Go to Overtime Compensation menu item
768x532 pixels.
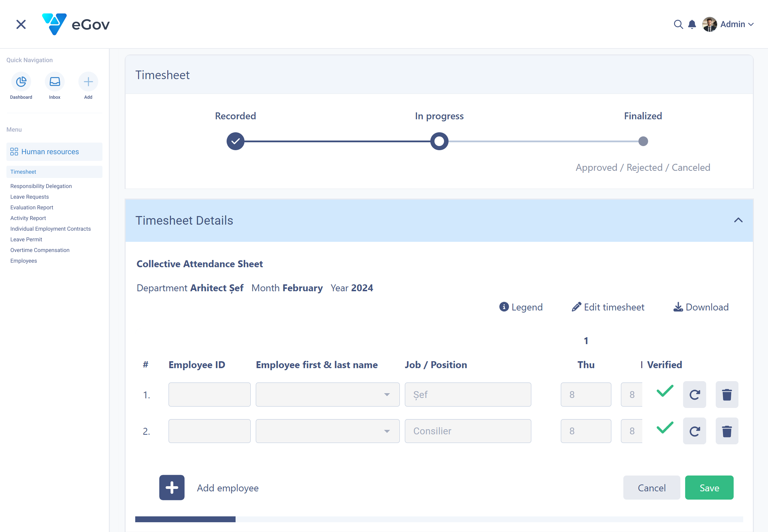point(40,250)
